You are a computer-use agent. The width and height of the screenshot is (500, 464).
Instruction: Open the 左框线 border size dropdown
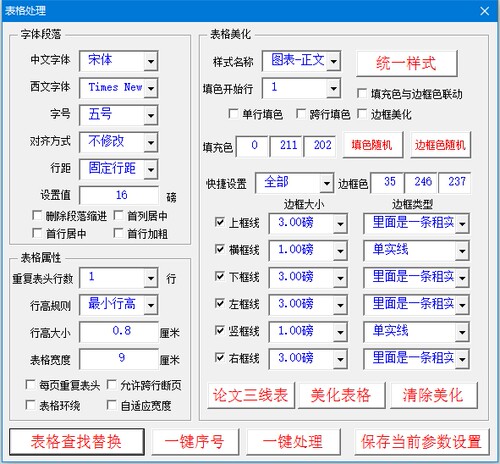coord(340,305)
